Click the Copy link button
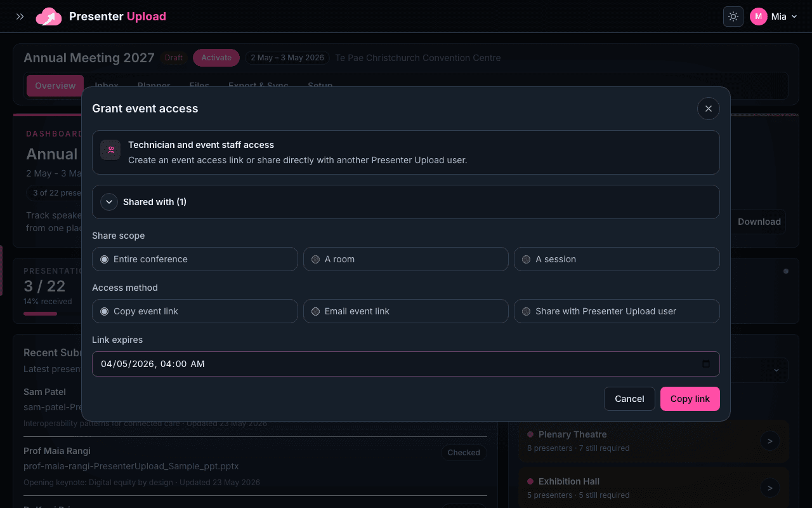 [x=690, y=399]
